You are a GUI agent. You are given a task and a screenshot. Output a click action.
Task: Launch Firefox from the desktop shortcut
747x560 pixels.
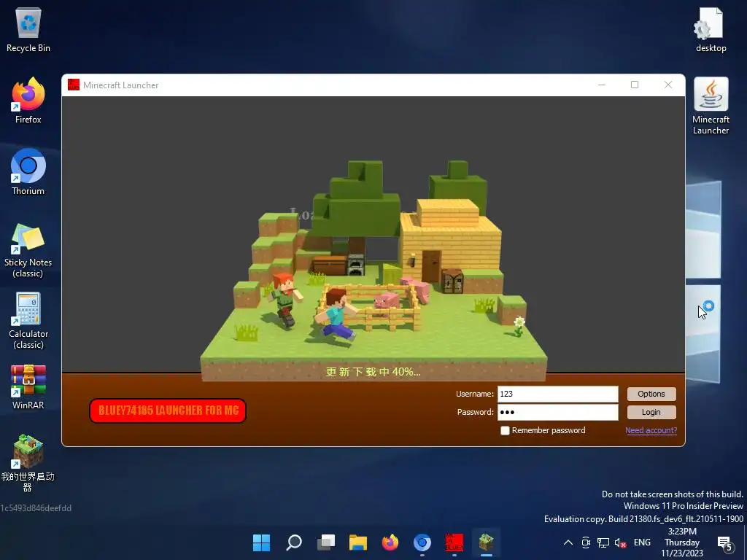coord(28,101)
